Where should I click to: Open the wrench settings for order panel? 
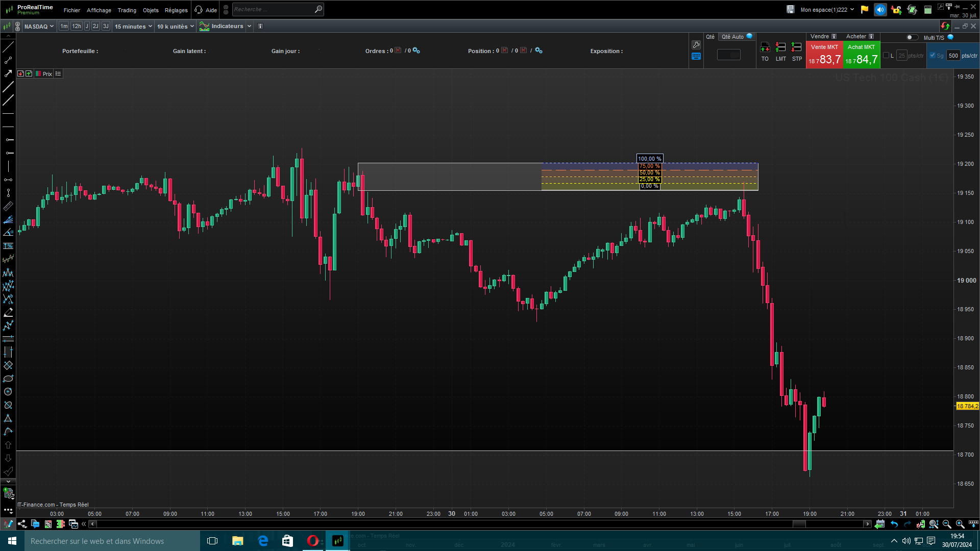[696, 45]
